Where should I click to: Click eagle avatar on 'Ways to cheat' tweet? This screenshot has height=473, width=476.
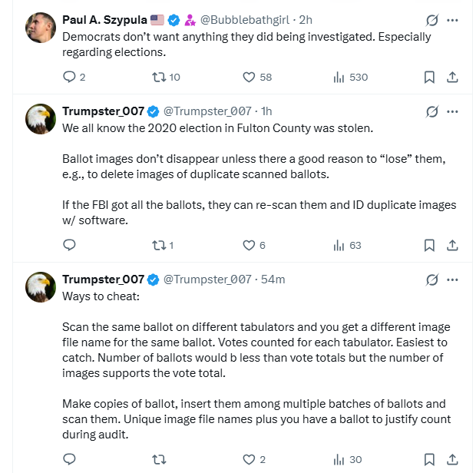pyautogui.click(x=38, y=287)
